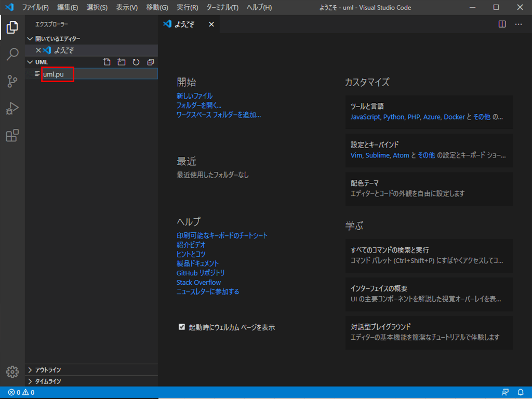The image size is (532, 399).
Task: Open the Stack Overflow help link
Action: (198, 282)
